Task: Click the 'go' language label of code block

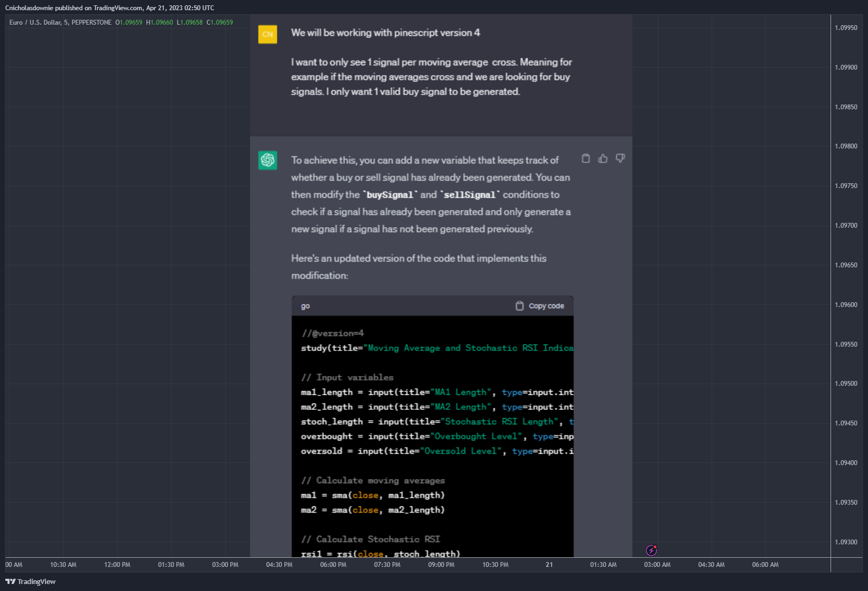Action: (x=305, y=306)
